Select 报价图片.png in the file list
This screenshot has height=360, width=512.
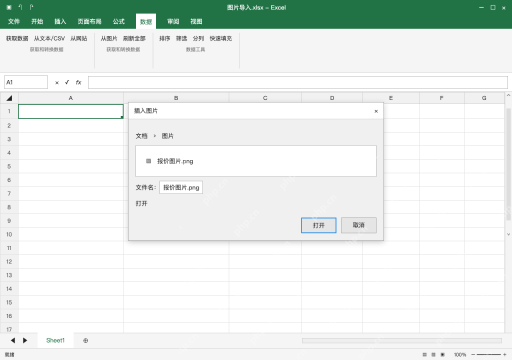[x=175, y=161]
